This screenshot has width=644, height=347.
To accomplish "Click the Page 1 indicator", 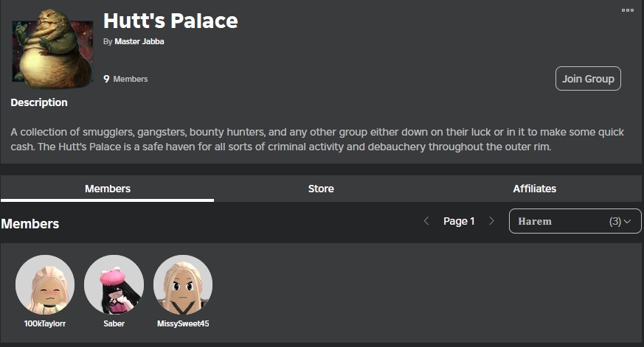I will [459, 221].
